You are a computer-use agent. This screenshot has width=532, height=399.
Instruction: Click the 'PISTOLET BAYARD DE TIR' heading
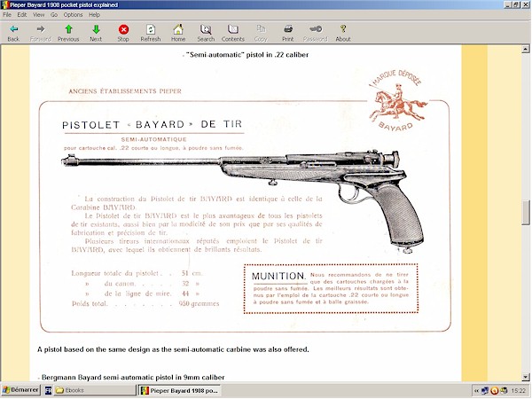[x=152, y=124]
